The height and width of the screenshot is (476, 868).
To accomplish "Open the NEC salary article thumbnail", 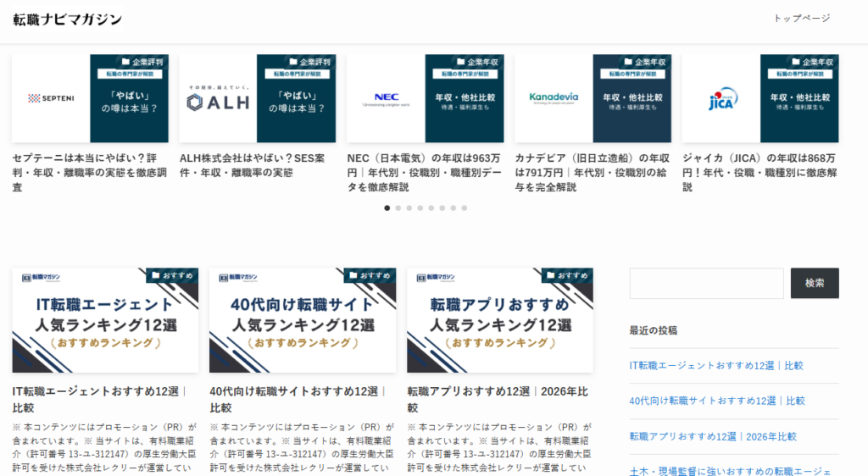I will coord(426,98).
